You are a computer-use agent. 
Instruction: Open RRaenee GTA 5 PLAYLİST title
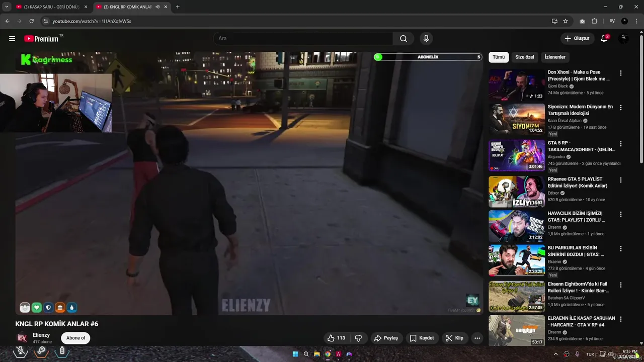pyautogui.click(x=578, y=183)
